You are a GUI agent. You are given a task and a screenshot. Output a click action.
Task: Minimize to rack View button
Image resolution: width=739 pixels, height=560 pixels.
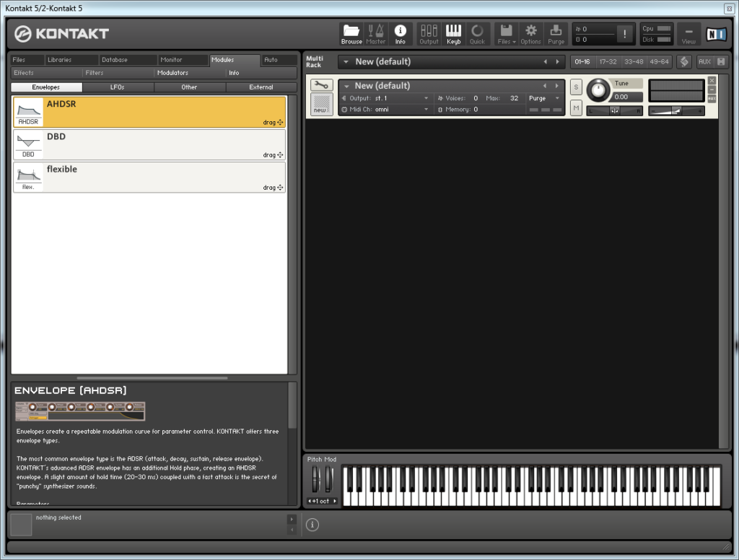[688, 34]
